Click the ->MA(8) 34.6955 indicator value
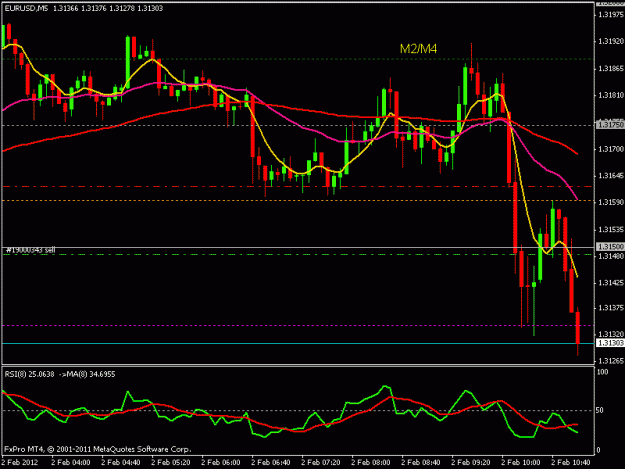Viewport: 625px width, 469px height. click(87, 374)
